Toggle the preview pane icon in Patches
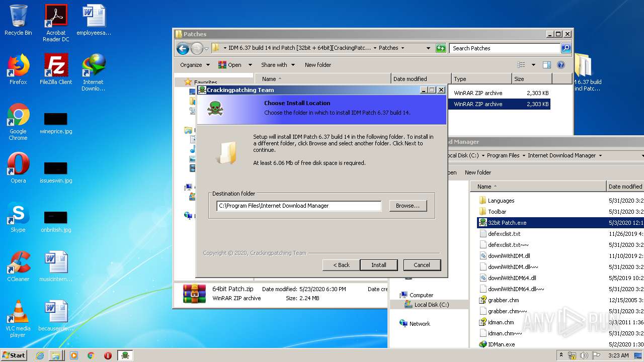Screen dimensions: 644x362 547,65
